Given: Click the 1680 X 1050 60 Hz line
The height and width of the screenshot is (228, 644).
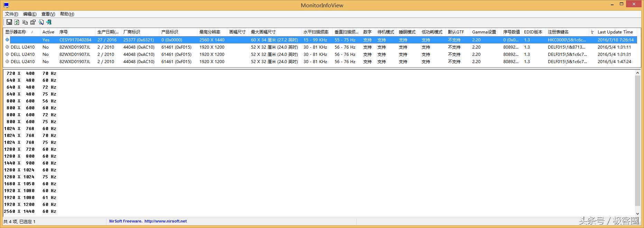Looking at the screenshot, I should (x=30, y=184).
